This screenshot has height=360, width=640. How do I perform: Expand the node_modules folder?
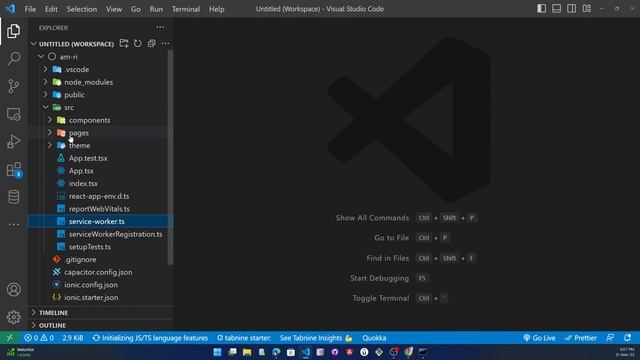point(45,82)
